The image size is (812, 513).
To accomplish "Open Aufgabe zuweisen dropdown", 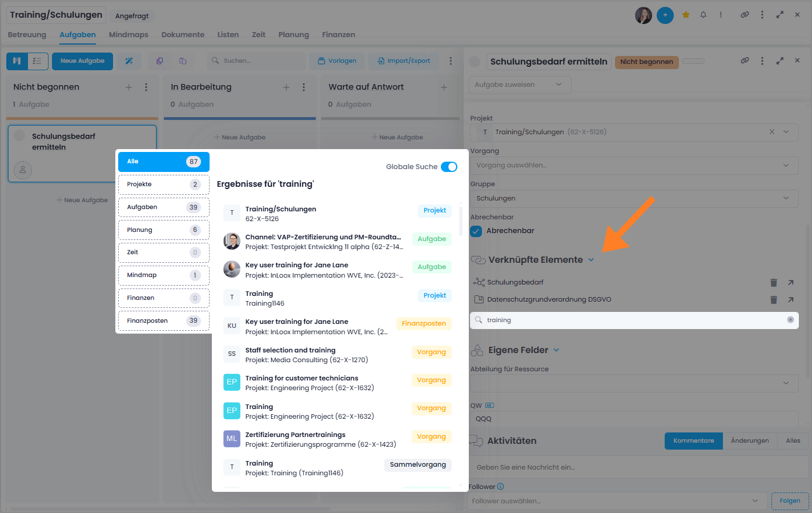I will point(520,85).
